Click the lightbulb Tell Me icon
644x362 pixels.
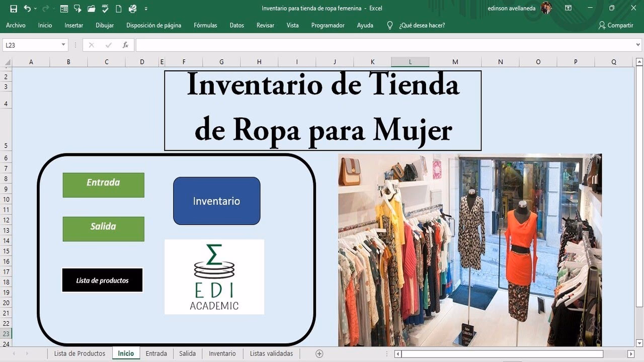(390, 25)
